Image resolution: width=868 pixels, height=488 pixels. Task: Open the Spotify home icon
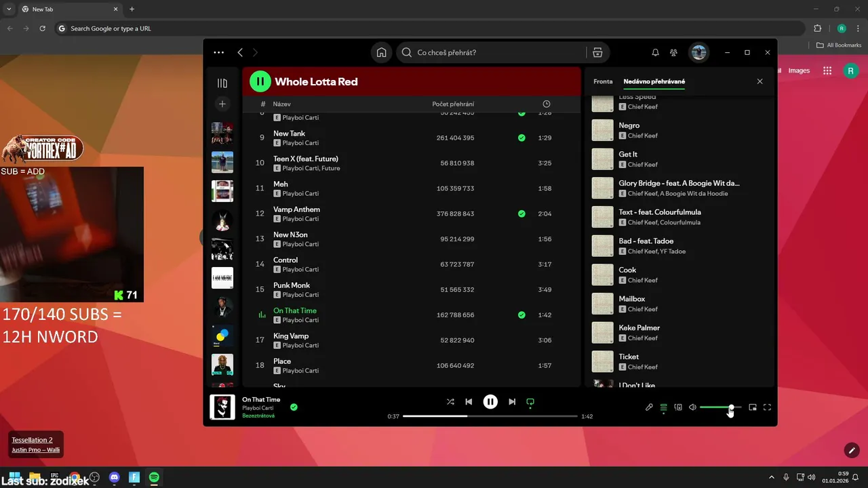click(382, 52)
